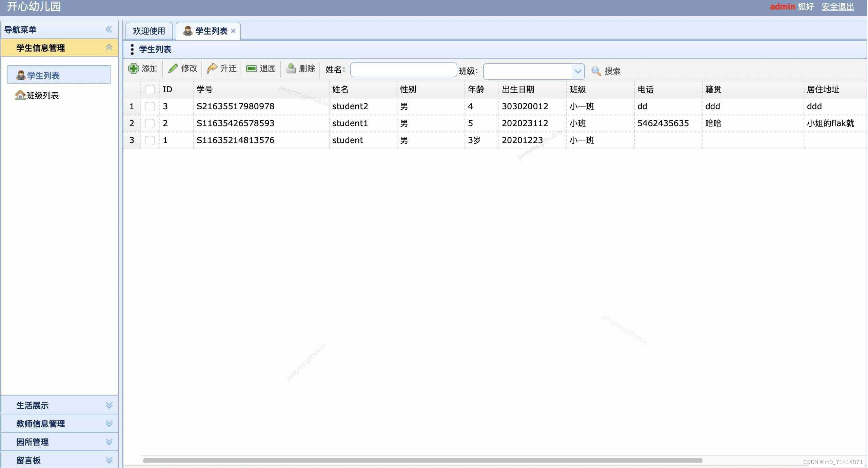Click the name search input field
This screenshot has height=468, width=868.
click(403, 70)
